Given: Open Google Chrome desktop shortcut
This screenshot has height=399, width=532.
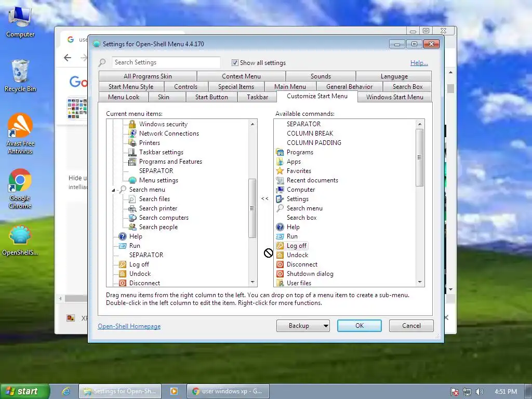Looking at the screenshot, I should tap(20, 188).
